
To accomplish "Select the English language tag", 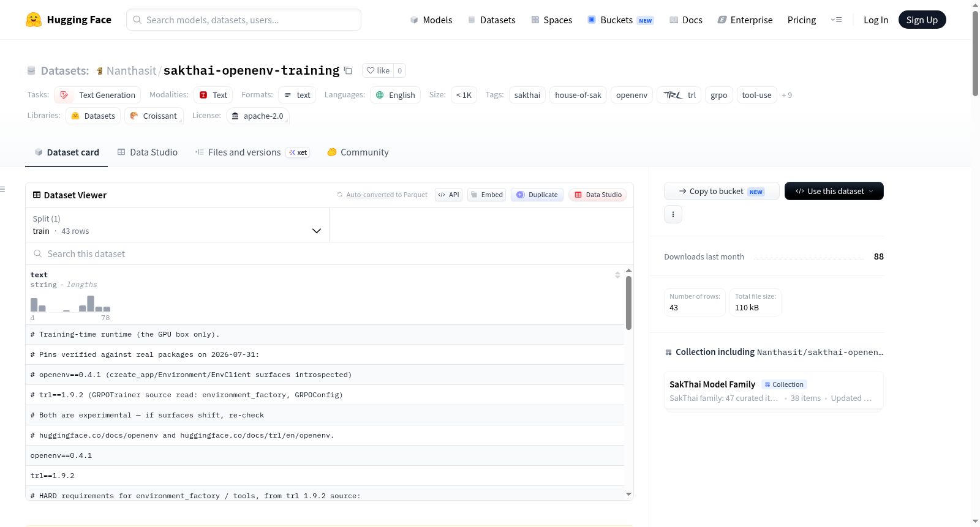I will coord(395,95).
